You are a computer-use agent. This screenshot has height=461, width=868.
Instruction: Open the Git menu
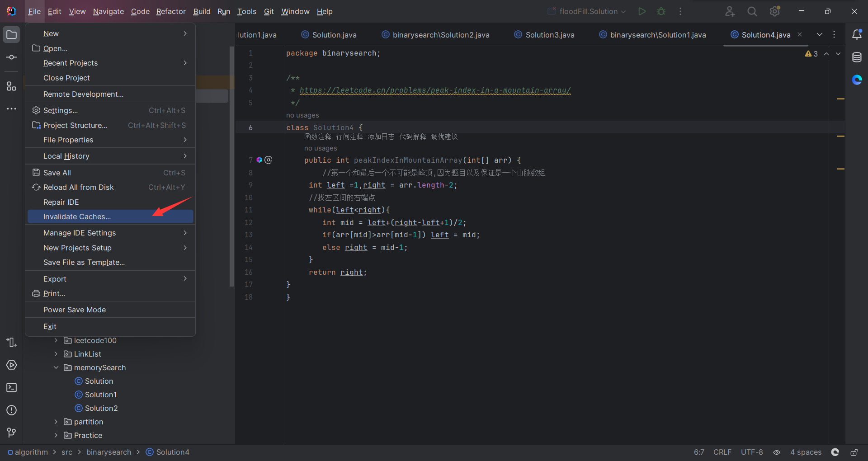coord(269,11)
